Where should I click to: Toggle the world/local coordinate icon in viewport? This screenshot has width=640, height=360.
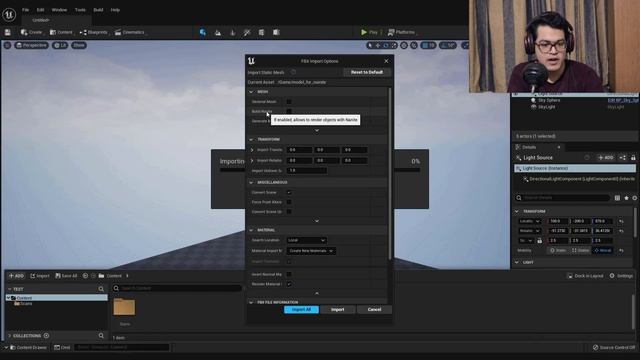click(x=404, y=45)
